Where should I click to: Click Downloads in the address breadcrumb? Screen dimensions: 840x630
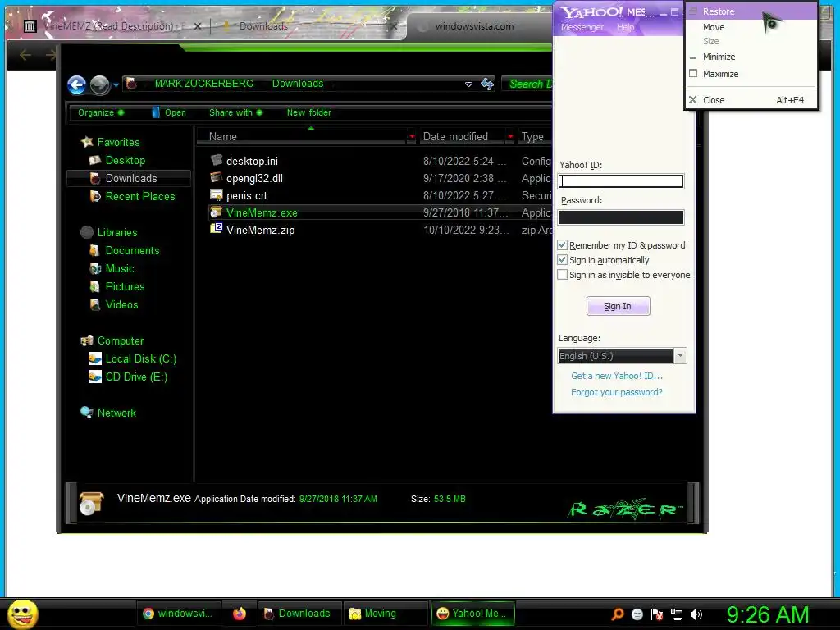click(298, 84)
